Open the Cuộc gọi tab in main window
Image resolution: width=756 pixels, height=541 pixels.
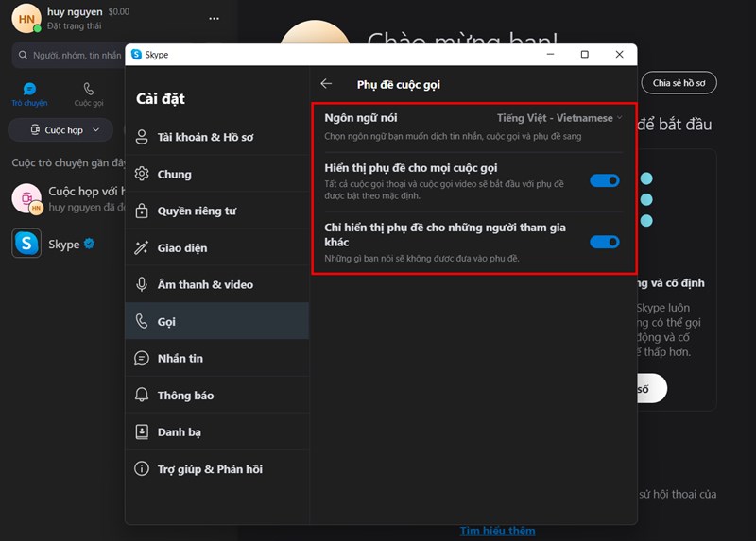tap(89, 94)
